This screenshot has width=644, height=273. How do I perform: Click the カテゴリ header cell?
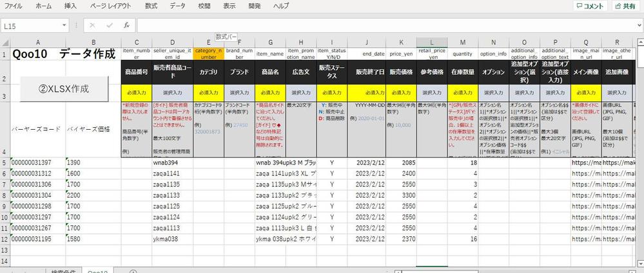click(209, 72)
